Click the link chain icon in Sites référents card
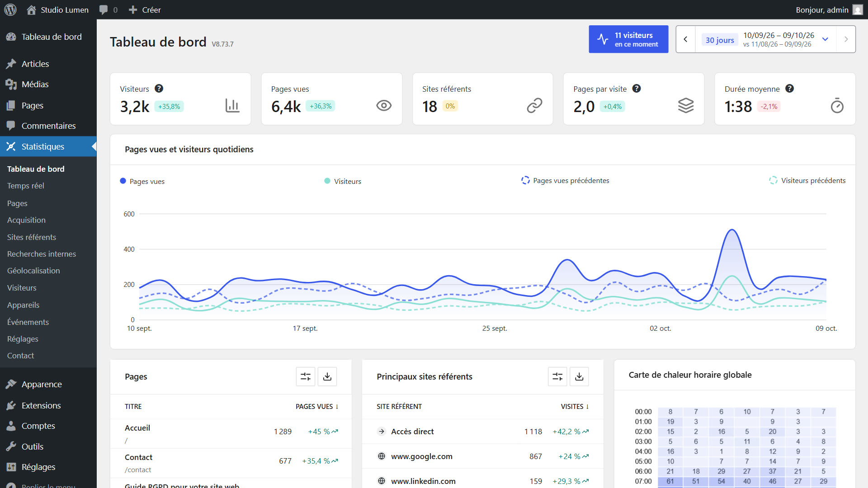The image size is (868, 488). 534,106
